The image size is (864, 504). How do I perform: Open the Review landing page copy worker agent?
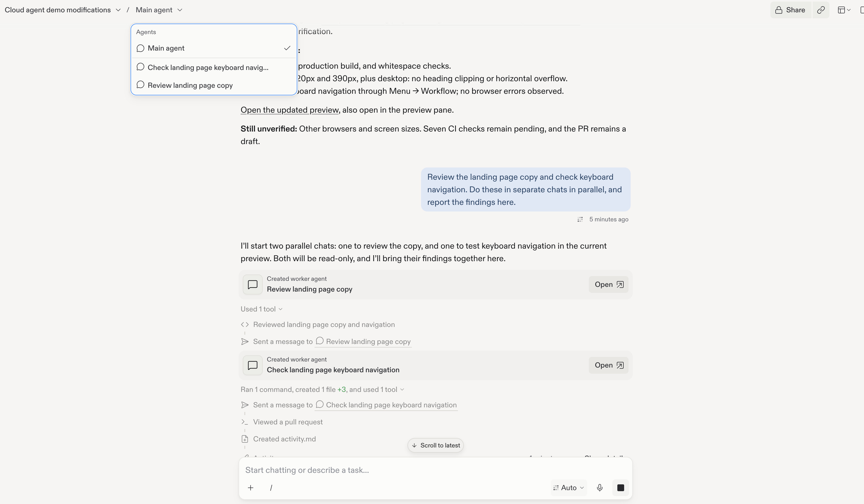click(x=608, y=285)
